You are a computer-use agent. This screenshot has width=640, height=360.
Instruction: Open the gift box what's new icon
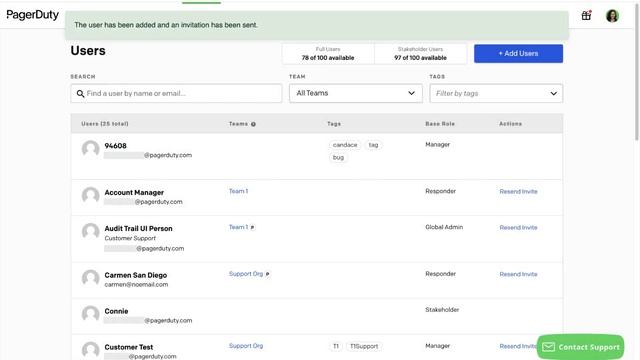point(586,16)
